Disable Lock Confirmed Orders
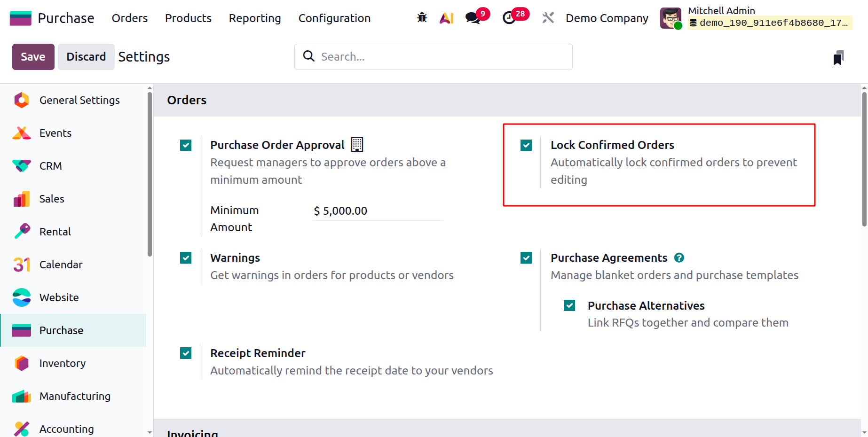The image size is (868, 437). pyautogui.click(x=526, y=145)
